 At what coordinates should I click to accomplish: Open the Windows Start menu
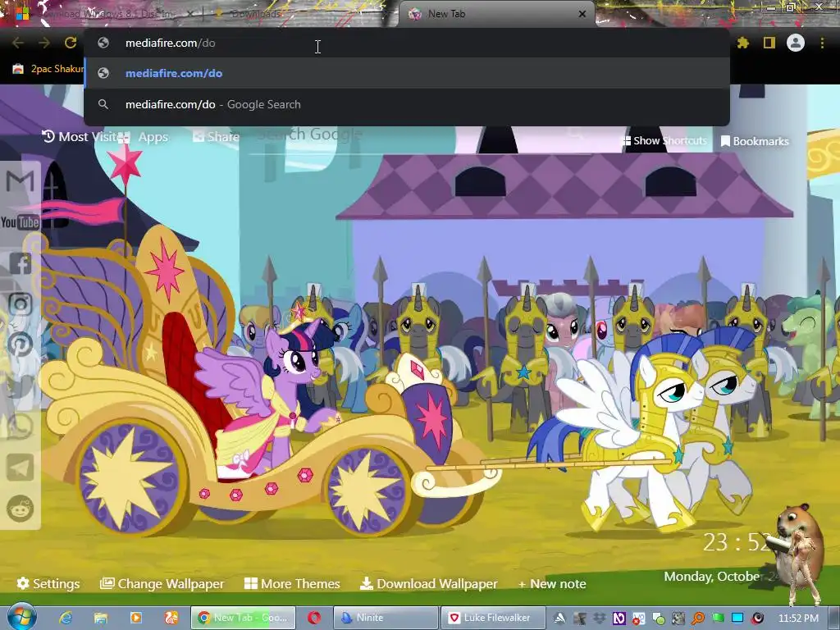pyautogui.click(x=21, y=617)
